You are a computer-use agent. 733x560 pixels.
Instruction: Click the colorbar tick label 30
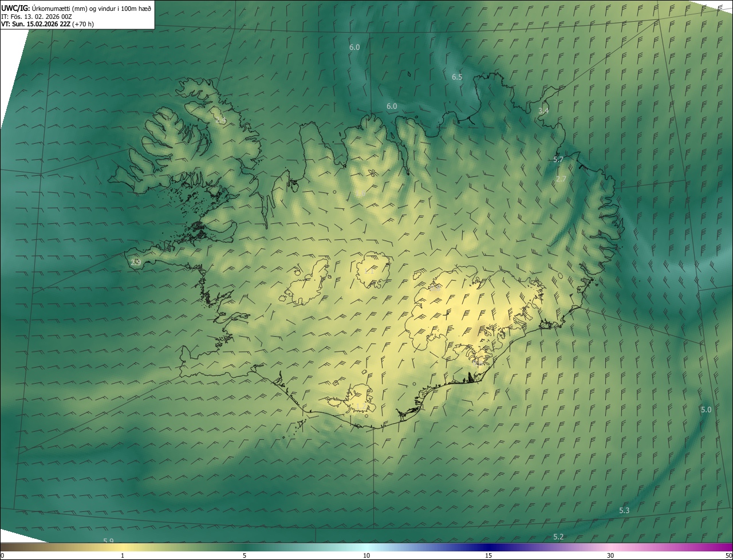(610, 555)
